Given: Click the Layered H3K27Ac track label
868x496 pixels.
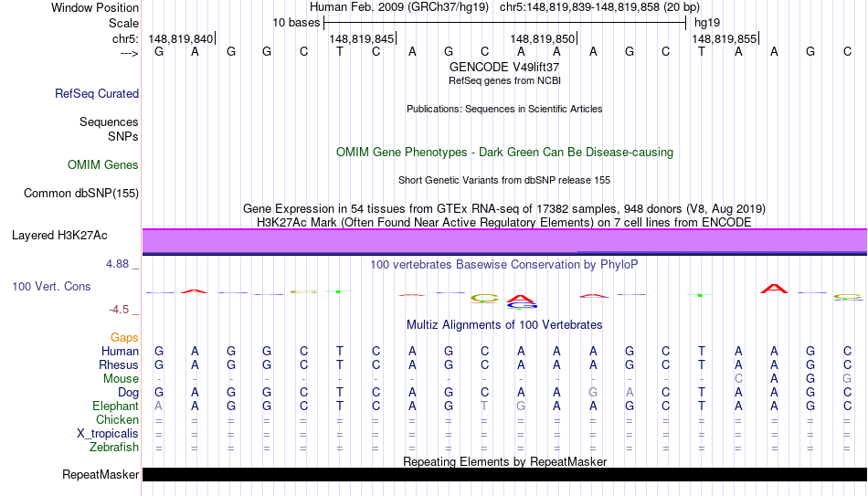Looking at the screenshot, I should coord(59,236).
